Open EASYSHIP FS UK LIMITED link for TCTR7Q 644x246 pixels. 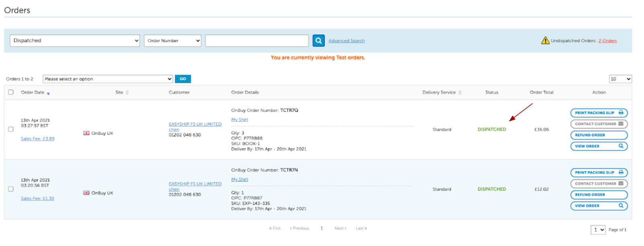pyautogui.click(x=195, y=124)
